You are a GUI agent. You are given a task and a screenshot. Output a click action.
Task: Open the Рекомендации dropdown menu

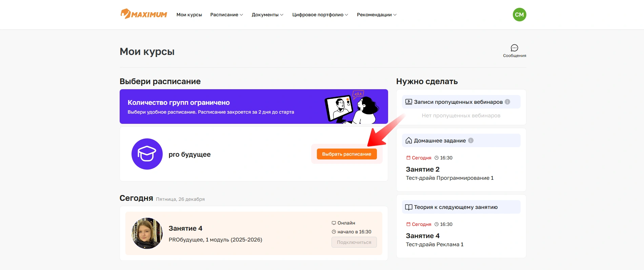tap(377, 15)
